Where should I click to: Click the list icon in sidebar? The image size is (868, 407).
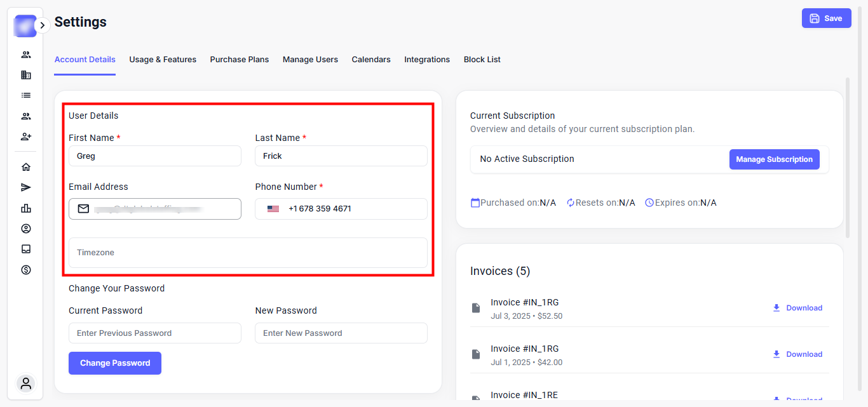[26, 95]
